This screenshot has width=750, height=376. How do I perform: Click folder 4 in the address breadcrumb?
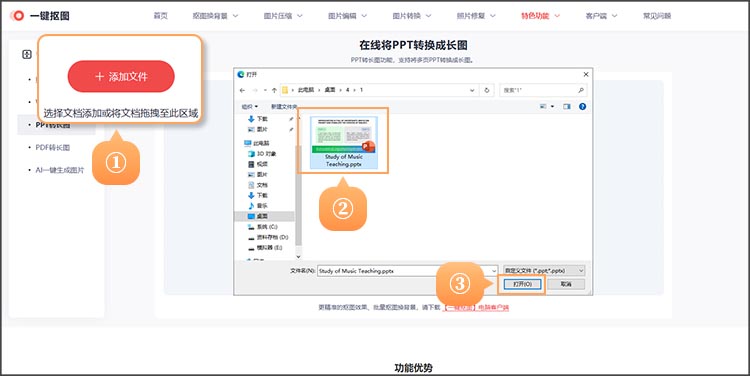click(347, 90)
